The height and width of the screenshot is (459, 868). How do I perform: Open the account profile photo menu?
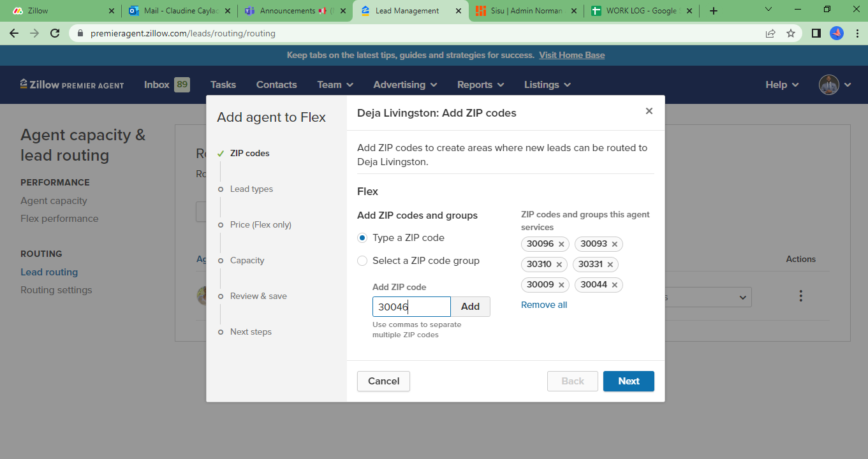[835, 85]
